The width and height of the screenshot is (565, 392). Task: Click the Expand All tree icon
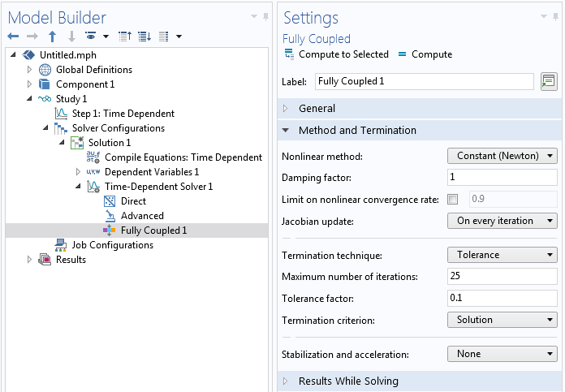tap(144, 37)
